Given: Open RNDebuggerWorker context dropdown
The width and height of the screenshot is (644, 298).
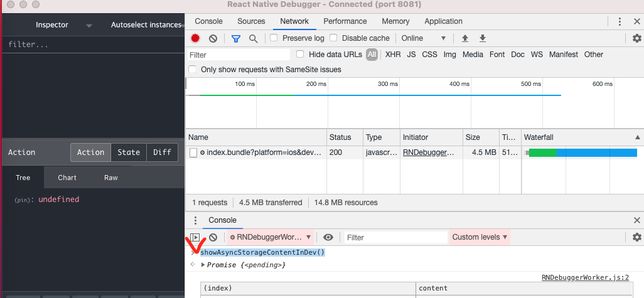Looking at the screenshot, I should coord(271,237).
